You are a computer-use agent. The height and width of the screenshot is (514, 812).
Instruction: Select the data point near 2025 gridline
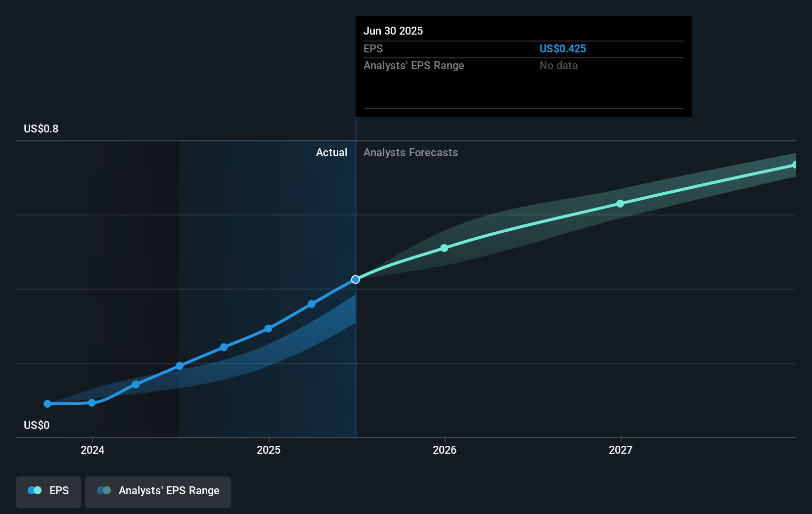(x=268, y=329)
